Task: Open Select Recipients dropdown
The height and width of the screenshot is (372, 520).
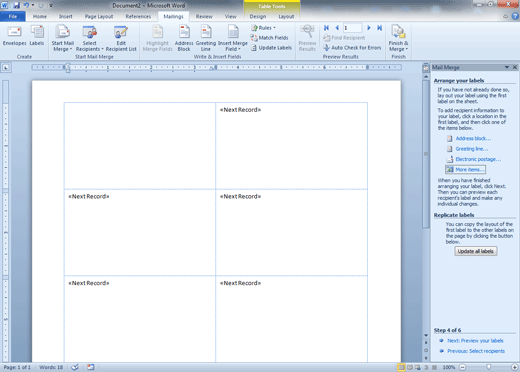Action: (x=89, y=39)
